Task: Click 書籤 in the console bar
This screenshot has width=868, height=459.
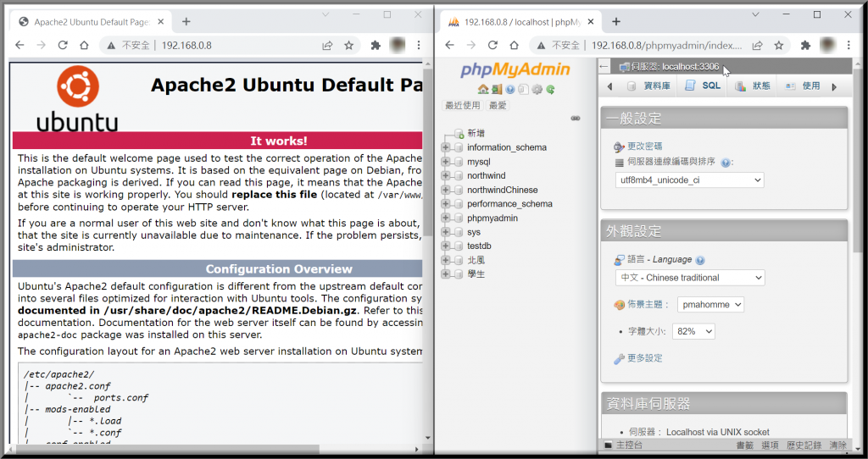Action: pos(745,445)
